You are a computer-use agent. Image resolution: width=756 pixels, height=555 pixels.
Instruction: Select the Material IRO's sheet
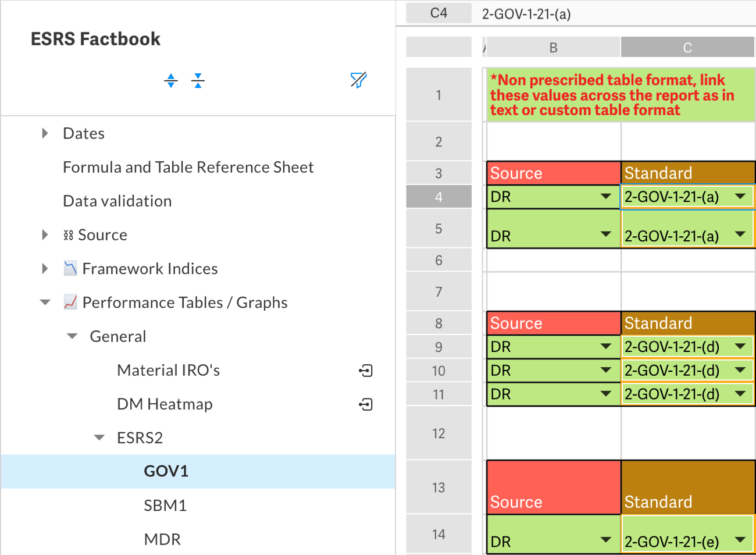168,370
